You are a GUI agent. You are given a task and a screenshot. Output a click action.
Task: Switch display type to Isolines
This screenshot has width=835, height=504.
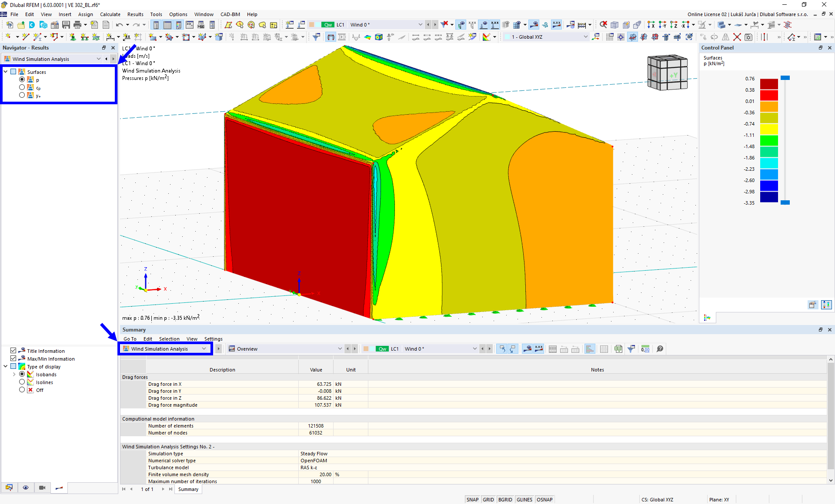click(22, 382)
